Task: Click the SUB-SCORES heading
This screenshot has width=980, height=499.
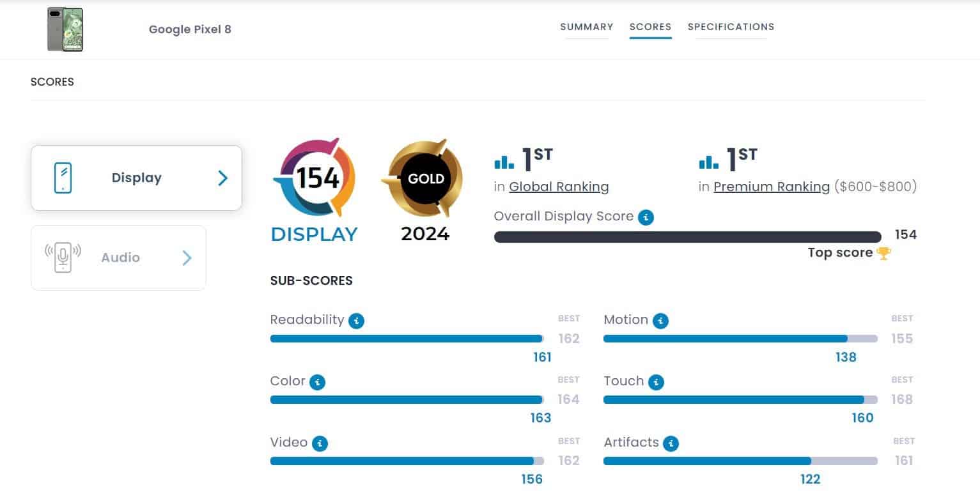Action: click(311, 280)
